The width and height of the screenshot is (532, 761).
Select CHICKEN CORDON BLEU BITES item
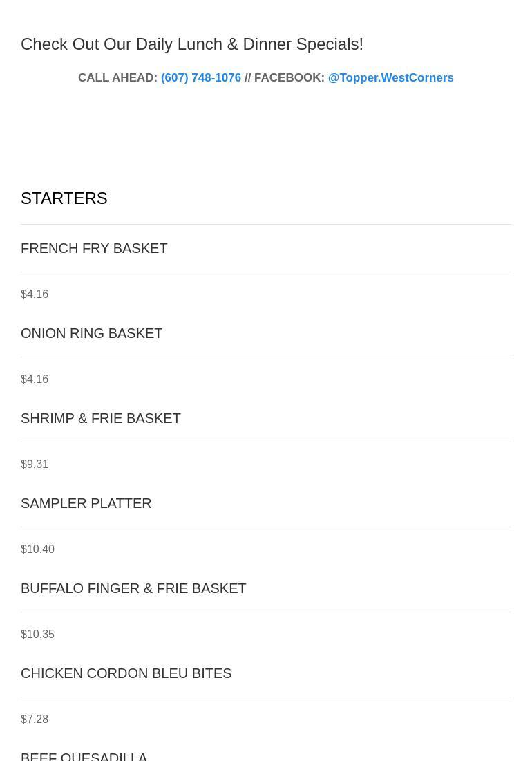point(126,673)
